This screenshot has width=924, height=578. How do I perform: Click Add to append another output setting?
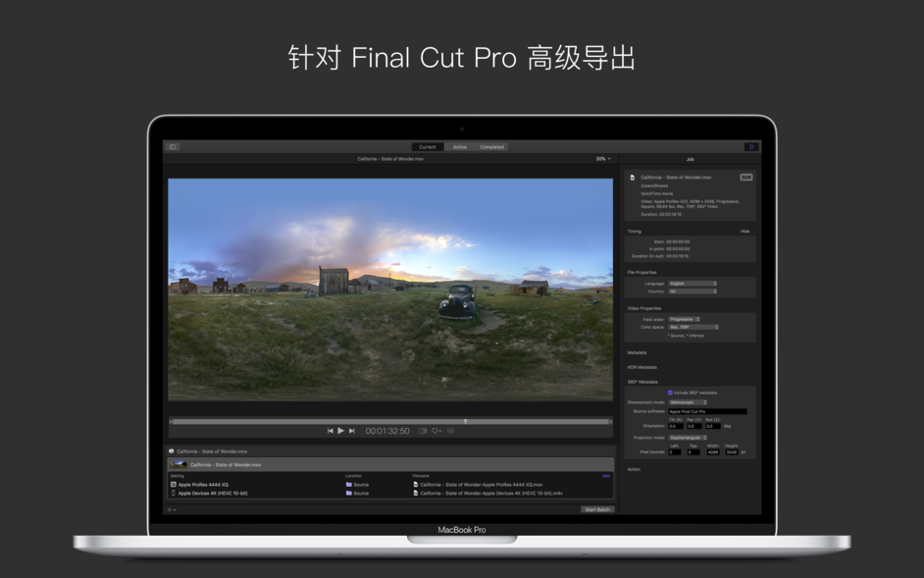[605, 476]
